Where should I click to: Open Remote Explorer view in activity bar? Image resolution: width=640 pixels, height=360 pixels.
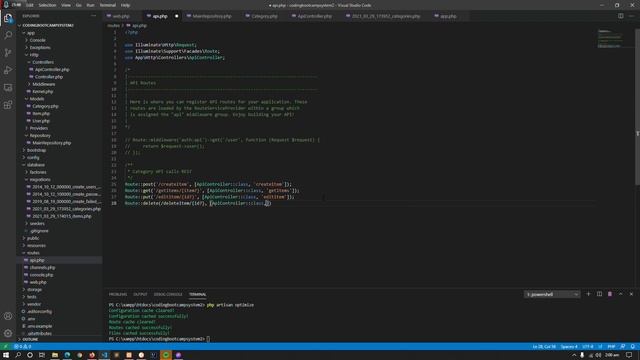point(8,88)
